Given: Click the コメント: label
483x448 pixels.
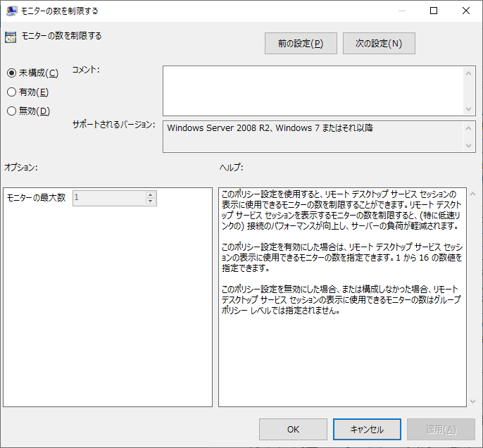Looking at the screenshot, I should click(x=86, y=70).
